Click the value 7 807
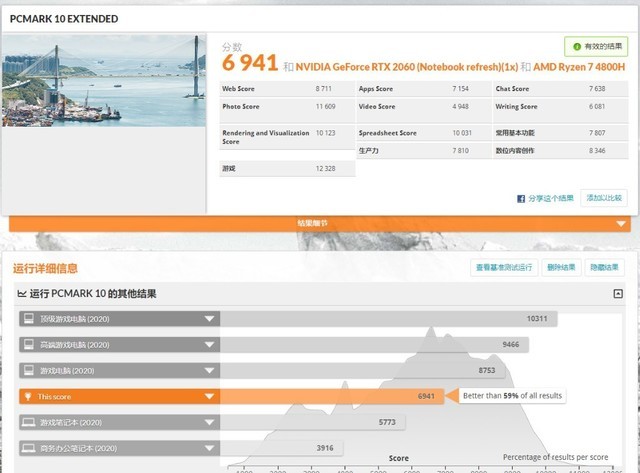The image size is (640, 473). [597, 133]
